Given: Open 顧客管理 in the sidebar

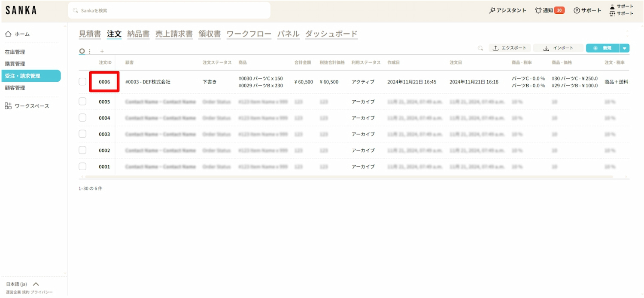Looking at the screenshot, I should (15, 88).
